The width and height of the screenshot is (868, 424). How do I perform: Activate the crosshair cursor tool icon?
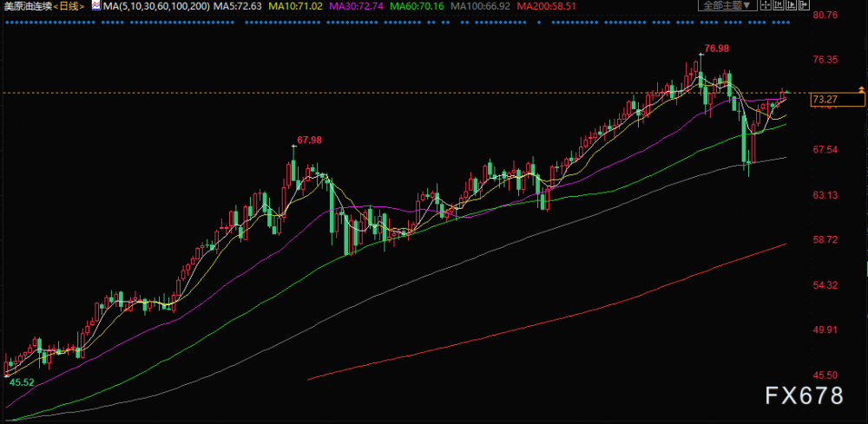coord(766,5)
